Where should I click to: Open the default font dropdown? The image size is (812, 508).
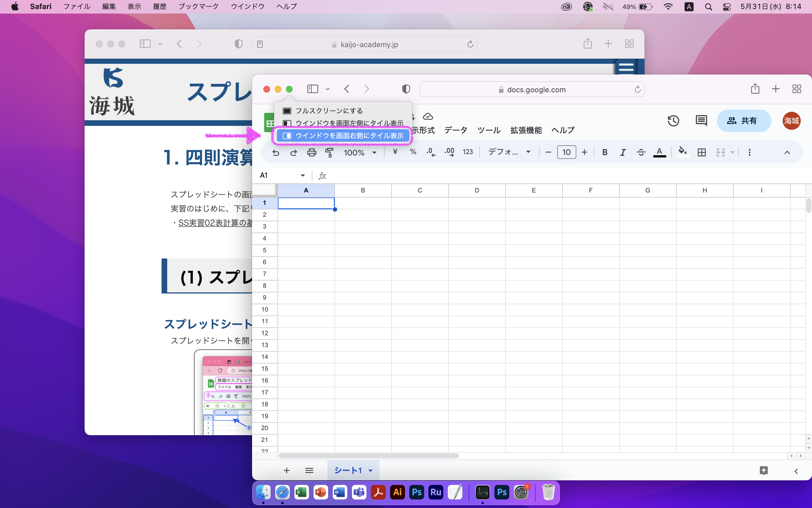(509, 152)
